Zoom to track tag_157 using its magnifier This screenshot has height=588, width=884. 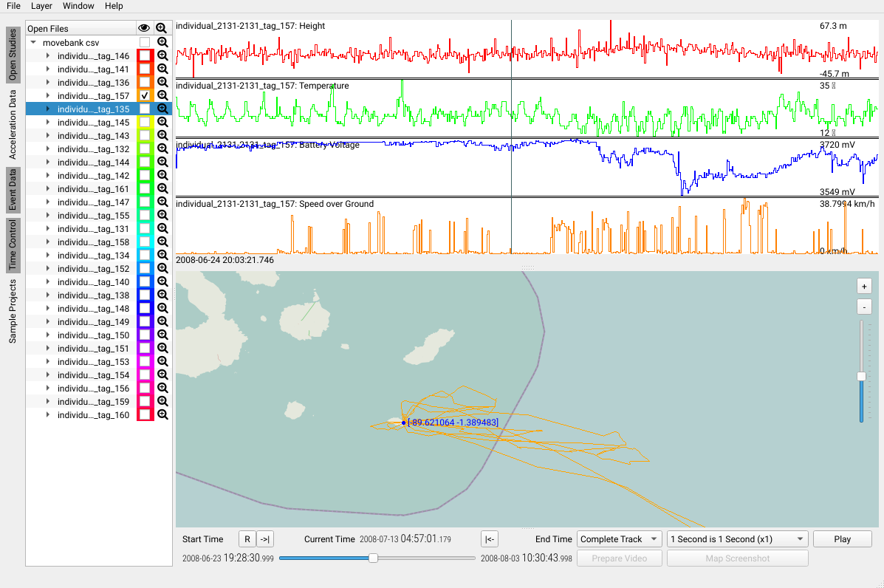coord(162,96)
